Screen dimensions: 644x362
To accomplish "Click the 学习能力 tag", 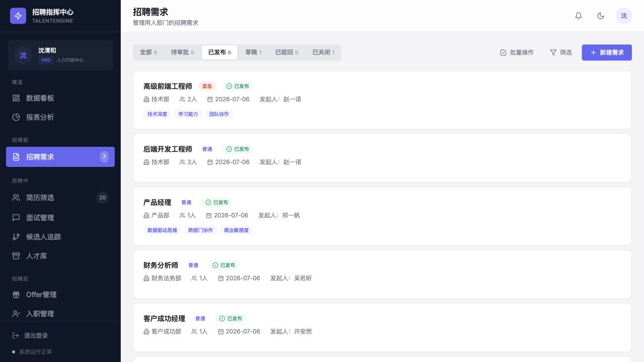I will click(x=188, y=114).
